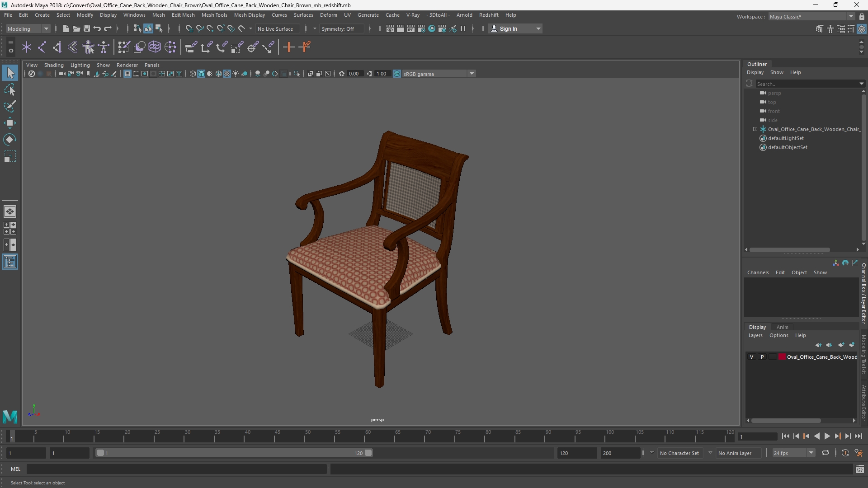Activate the Paint Selection tool
868x488 pixels.
(10, 107)
